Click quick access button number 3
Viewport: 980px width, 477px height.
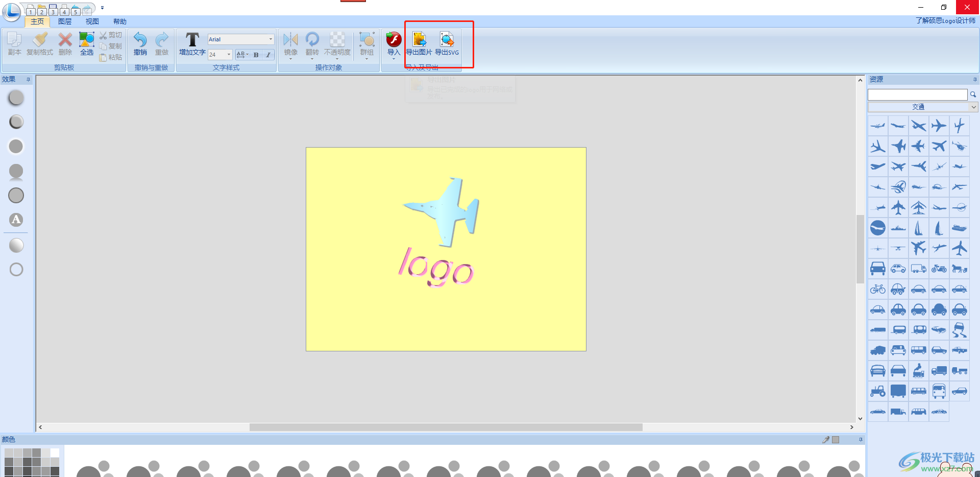point(53,10)
